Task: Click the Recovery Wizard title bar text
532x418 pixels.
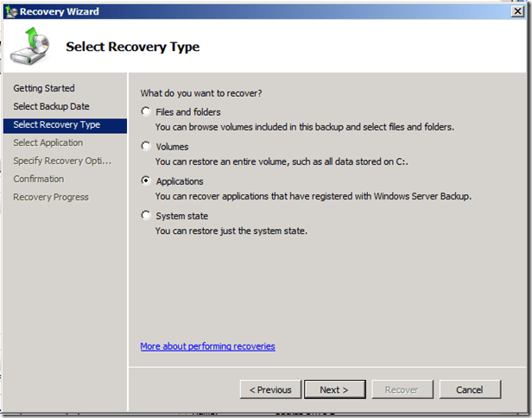Action: coord(59,11)
